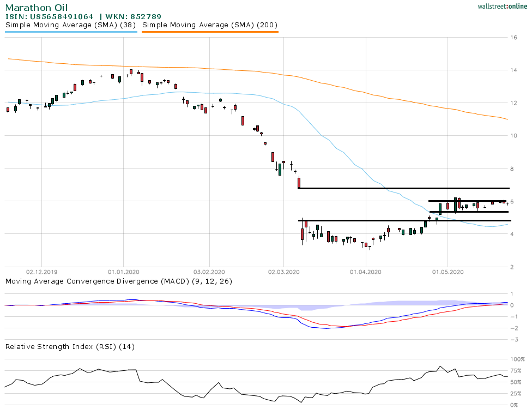Select the 01.04.2020 date label
This screenshot has width=532, height=409.
coord(365,271)
